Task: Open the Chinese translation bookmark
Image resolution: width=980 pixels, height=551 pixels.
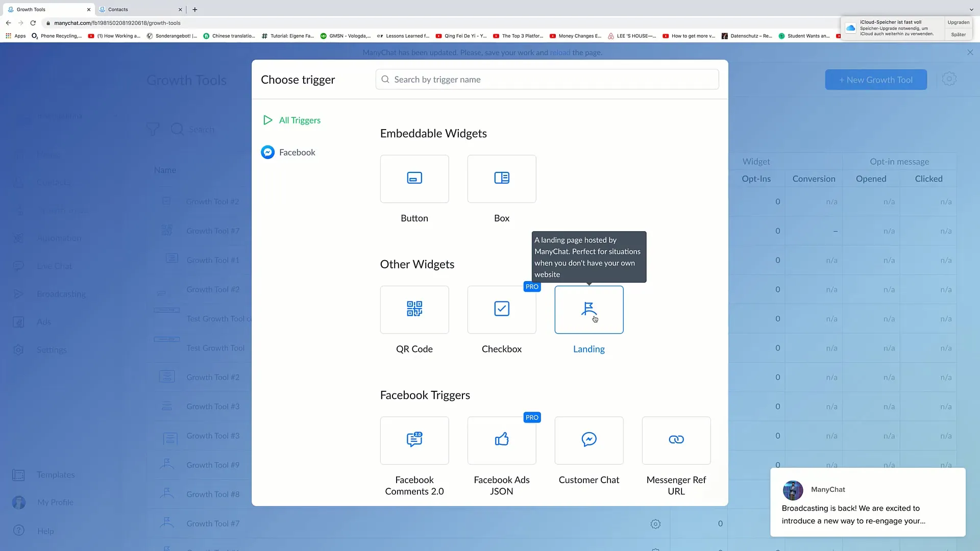Action: coord(229,36)
